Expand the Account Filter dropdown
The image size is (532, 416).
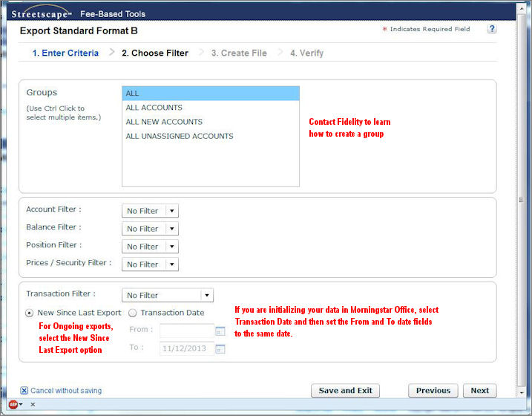[171, 211]
